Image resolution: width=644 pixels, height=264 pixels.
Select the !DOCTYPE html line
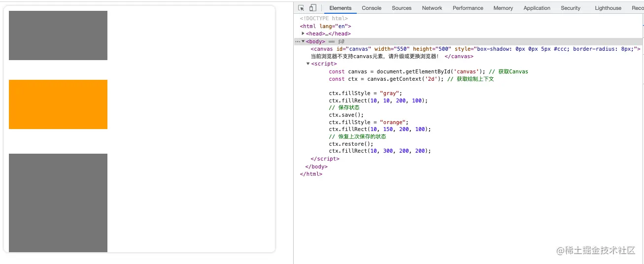[324, 19]
